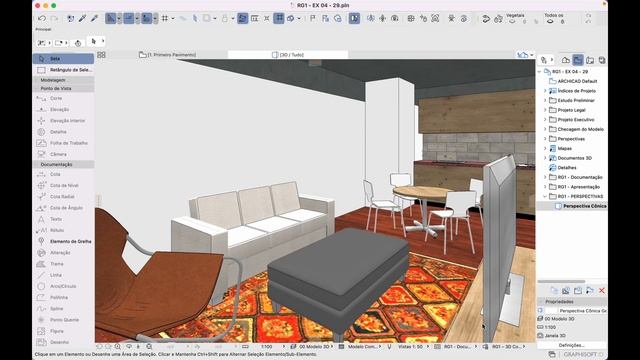
Task: Select the Alteração tool
Action: (x=63, y=253)
